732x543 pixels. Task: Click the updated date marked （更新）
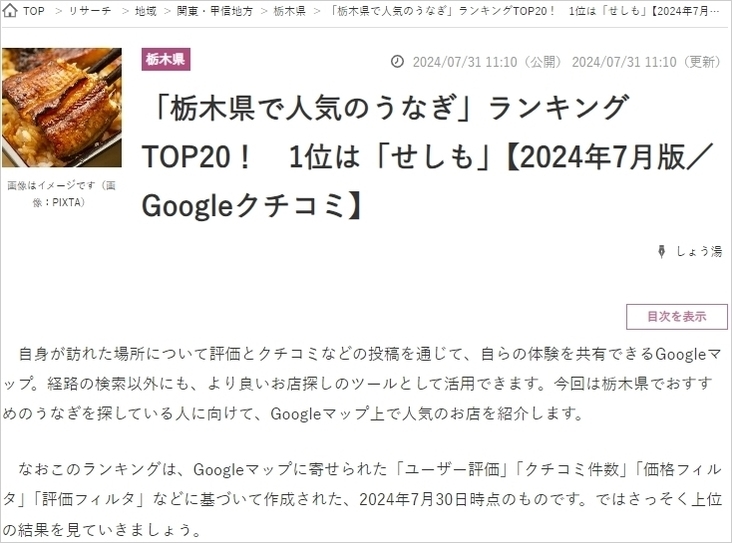(646, 62)
